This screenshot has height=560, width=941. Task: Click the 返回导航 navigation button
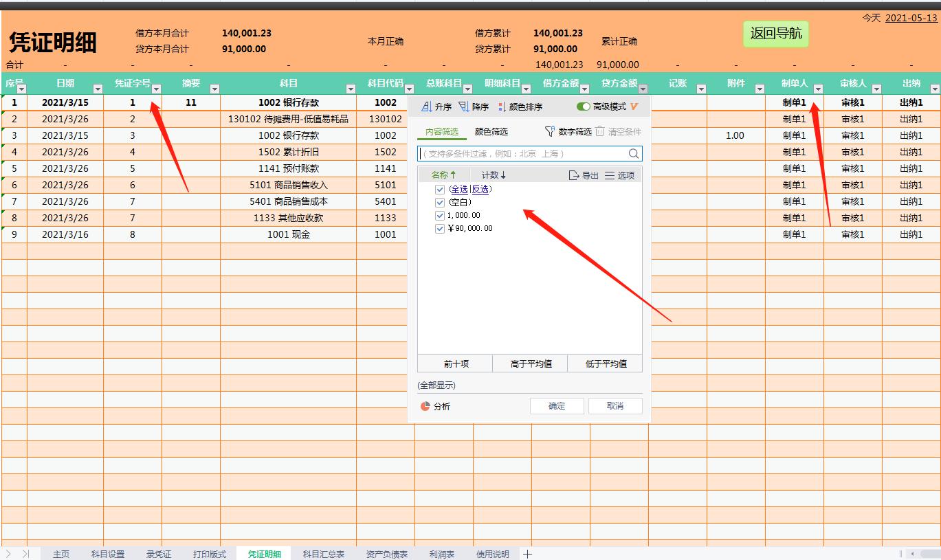click(x=775, y=33)
